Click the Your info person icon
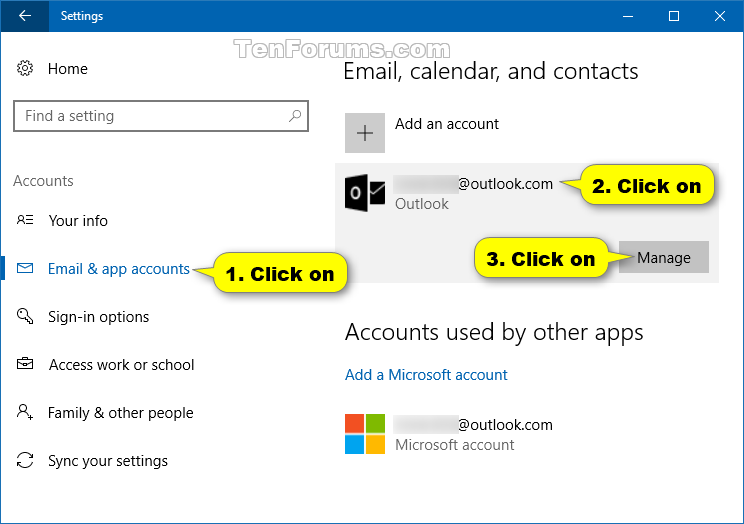 (x=25, y=220)
